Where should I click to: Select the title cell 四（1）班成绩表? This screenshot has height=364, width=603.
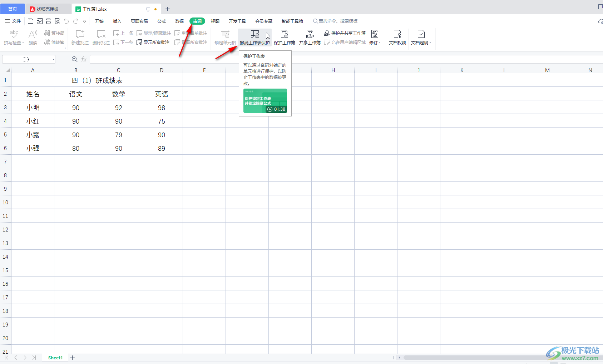pyautogui.click(x=97, y=80)
